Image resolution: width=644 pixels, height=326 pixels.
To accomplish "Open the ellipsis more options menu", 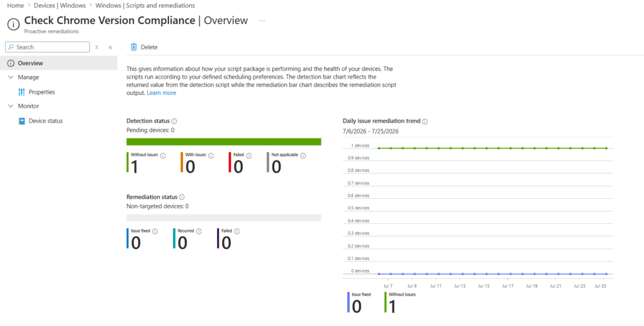I will coord(262,21).
